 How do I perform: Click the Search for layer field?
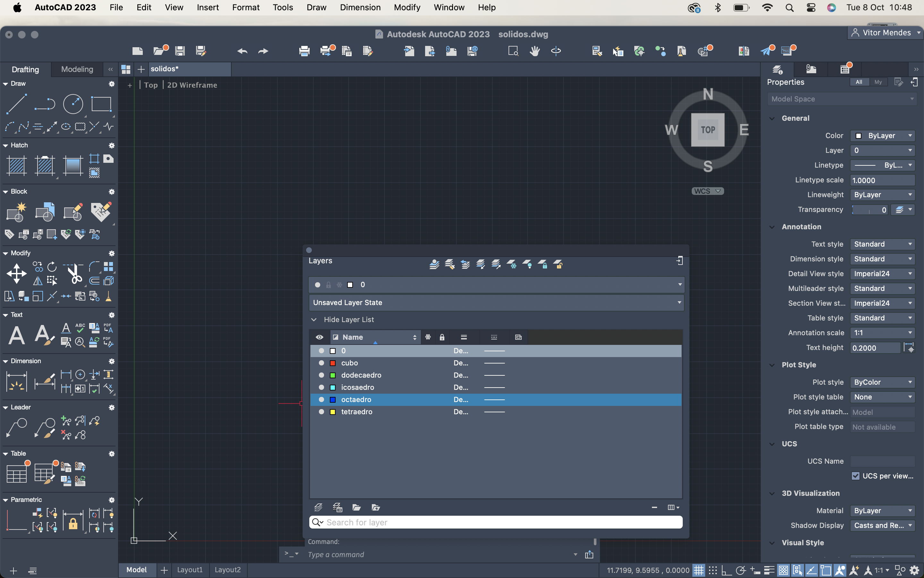[496, 522]
